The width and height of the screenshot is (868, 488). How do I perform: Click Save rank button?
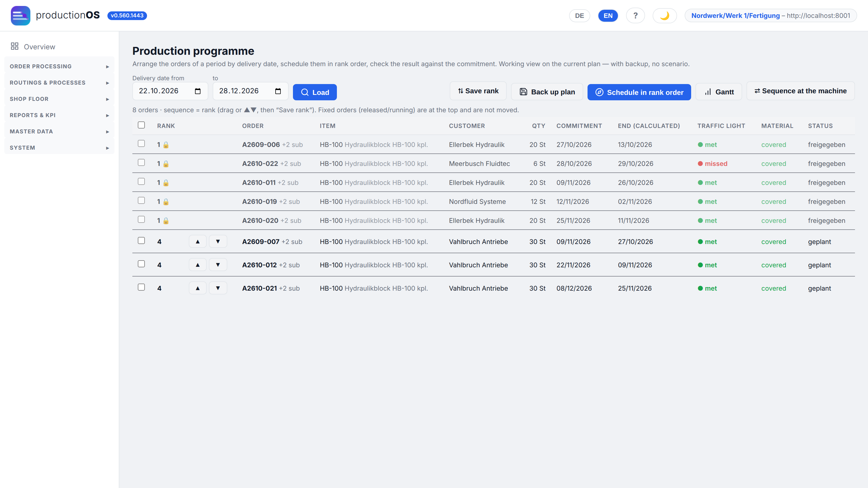click(478, 91)
